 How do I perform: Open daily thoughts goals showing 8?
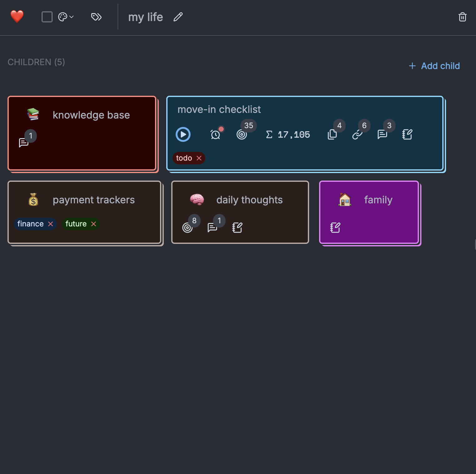tap(187, 228)
